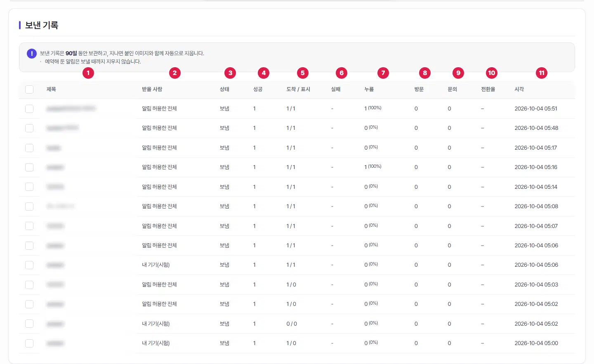Screen dimensions: 594x364
Task: Click the 성공 column header
Action: [258, 89]
